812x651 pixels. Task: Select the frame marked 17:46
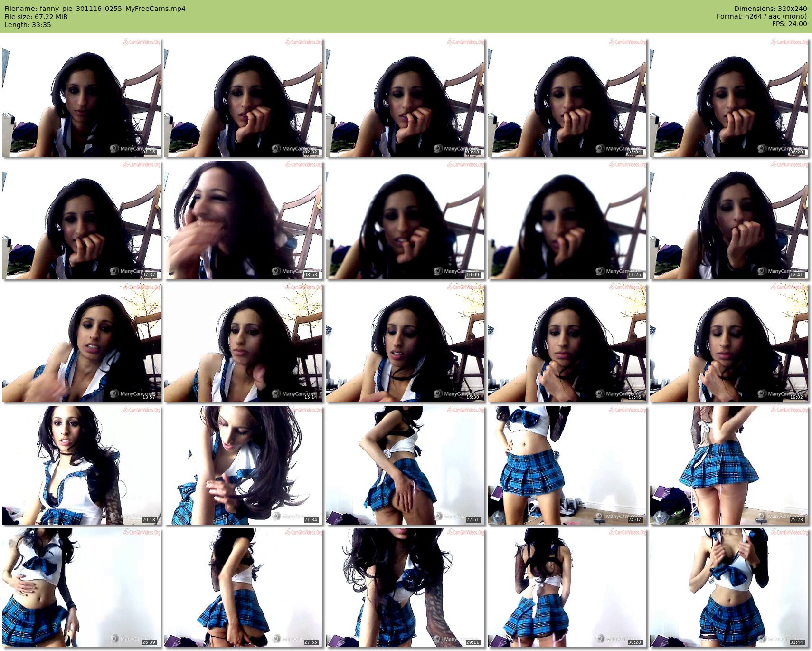567,343
